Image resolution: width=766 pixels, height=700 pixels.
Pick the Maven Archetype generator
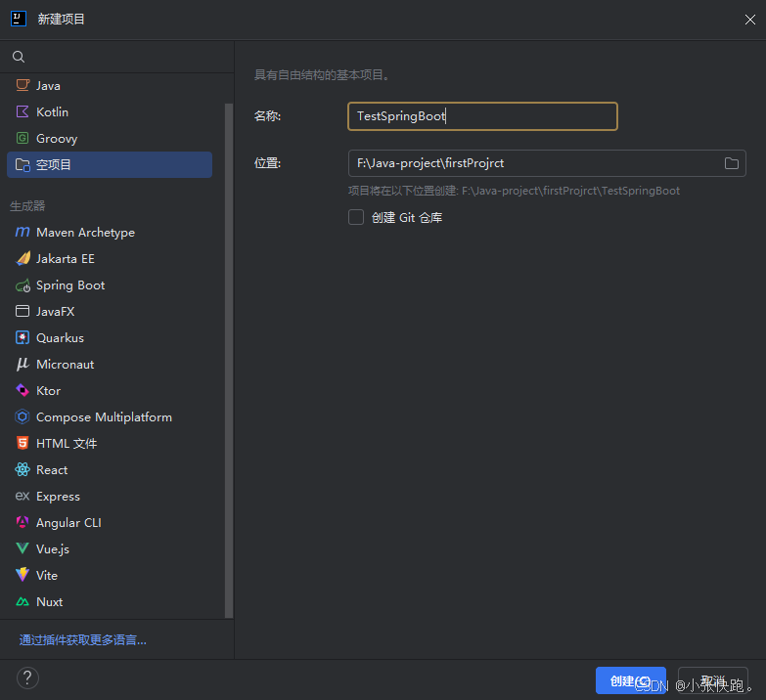click(110, 233)
